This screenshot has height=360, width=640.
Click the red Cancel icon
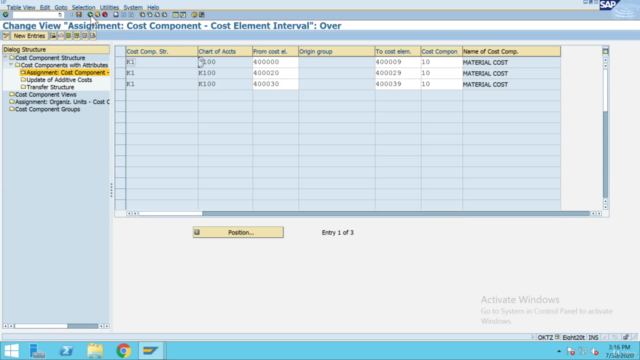pos(105,15)
